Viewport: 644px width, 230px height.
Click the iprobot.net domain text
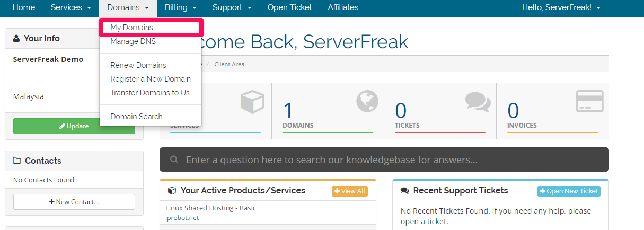pos(182,218)
